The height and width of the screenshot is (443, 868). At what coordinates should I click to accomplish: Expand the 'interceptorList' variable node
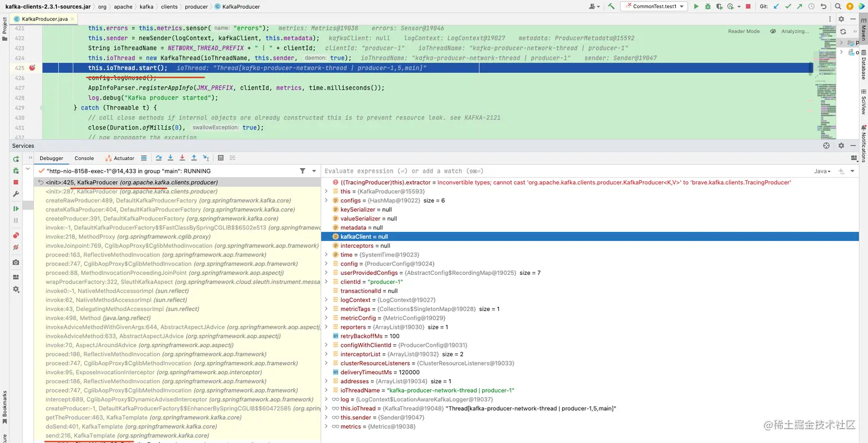click(x=327, y=354)
